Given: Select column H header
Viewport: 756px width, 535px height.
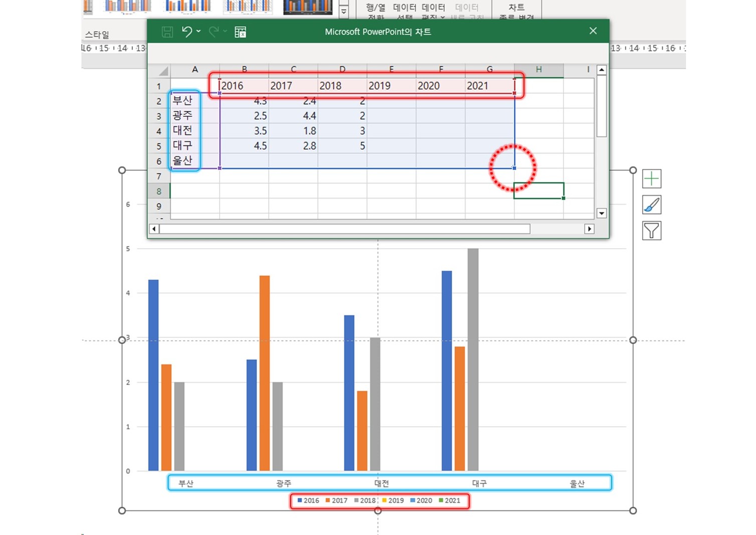Looking at the screenshot, I should (x=539, y=70).
